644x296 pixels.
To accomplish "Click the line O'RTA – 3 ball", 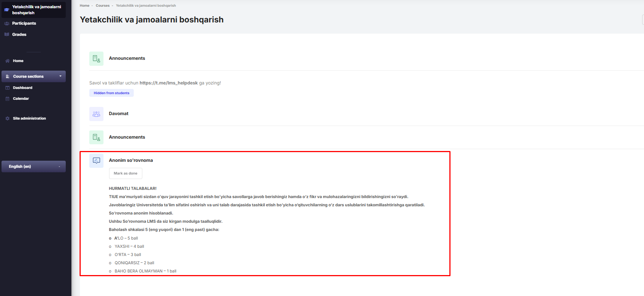I will (128, 255).
